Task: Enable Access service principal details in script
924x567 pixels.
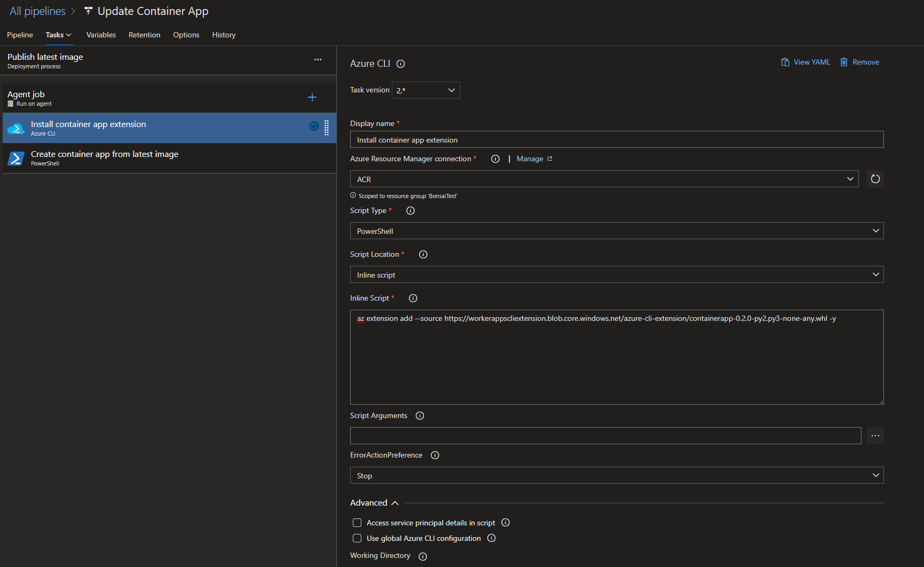Action: tap(357, 523)
